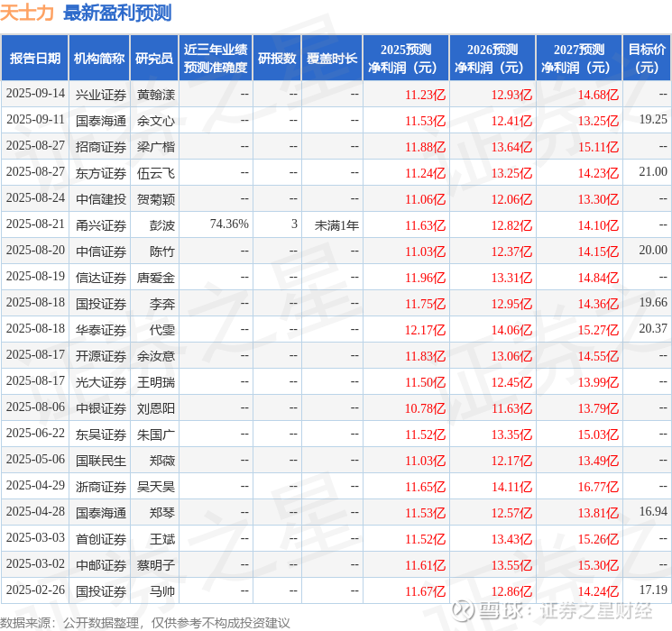Image resolution: width=672 pixels, height=631 pixels.
Task: Select researcher 梁广楷
Action: (x=156, y=147)
